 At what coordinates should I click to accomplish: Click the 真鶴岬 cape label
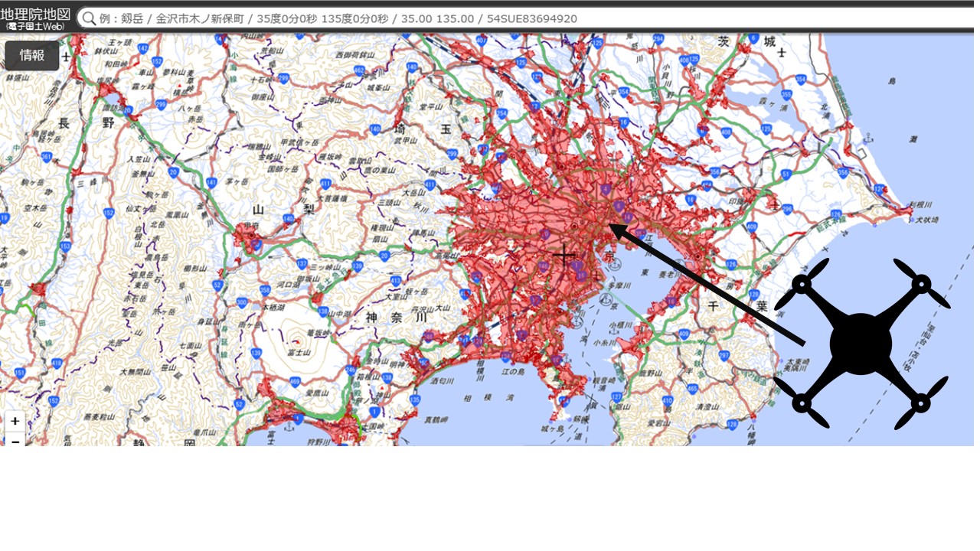(436, 419)
